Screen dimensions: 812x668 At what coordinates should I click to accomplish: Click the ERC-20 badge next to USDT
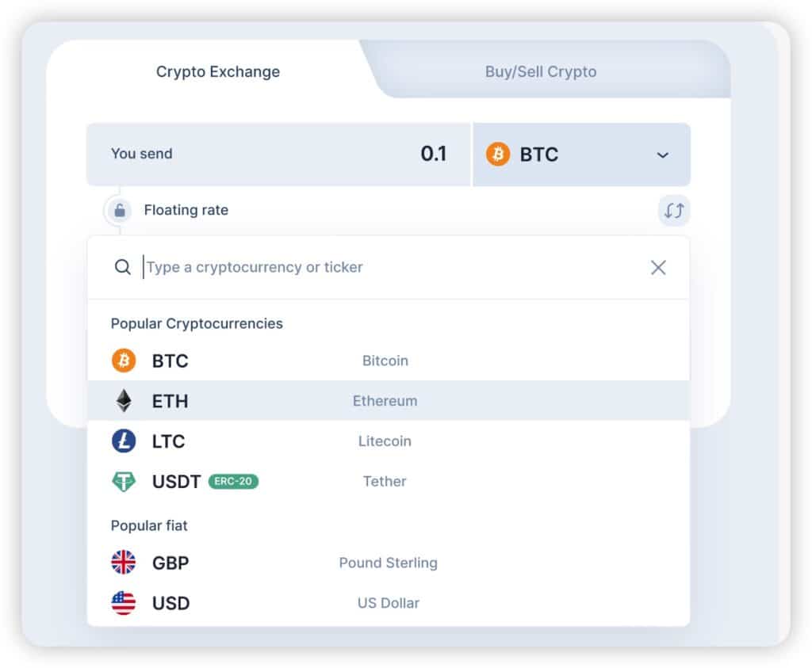tap(233, 482)
